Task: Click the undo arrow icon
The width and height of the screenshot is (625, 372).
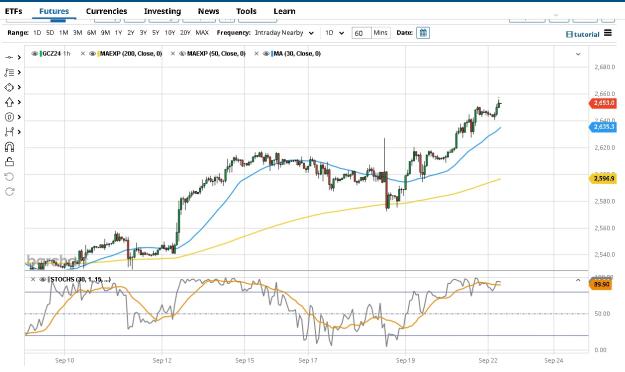Action: (9, 177)
